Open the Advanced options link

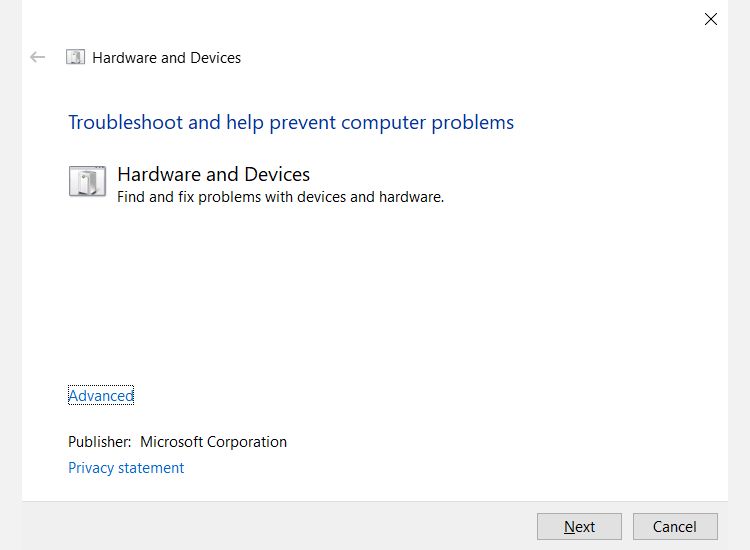pyautogui.click(x=101, y=396)
